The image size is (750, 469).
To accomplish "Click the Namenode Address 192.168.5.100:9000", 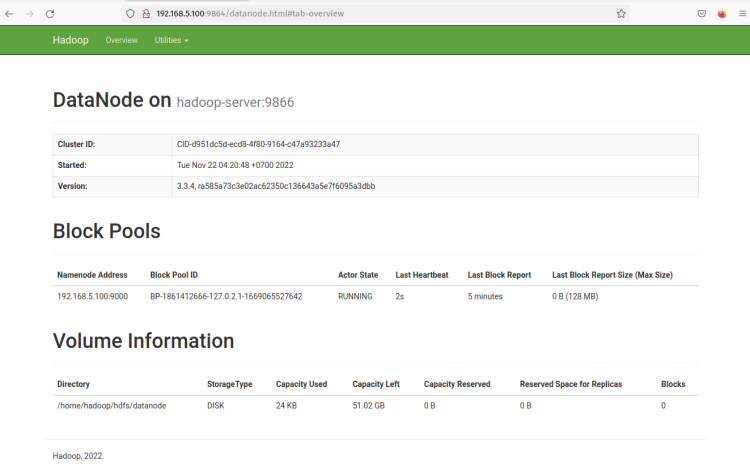I will [92, 296].
